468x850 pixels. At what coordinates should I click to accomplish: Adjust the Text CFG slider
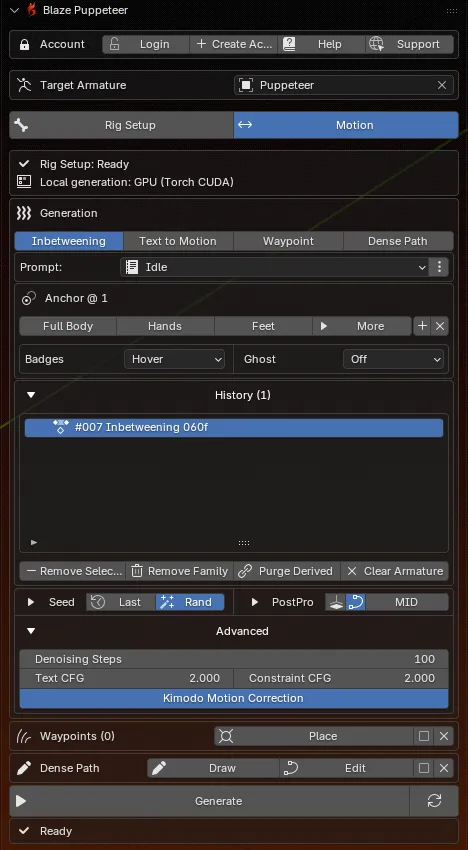tap(126, 679)
